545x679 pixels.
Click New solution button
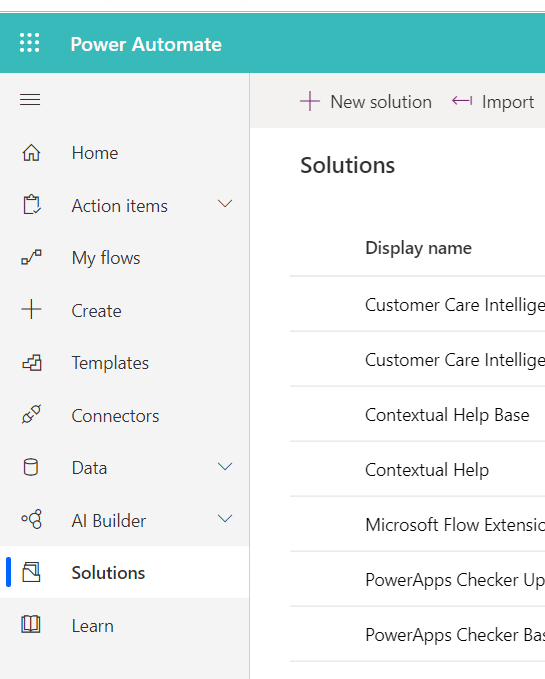366,102
